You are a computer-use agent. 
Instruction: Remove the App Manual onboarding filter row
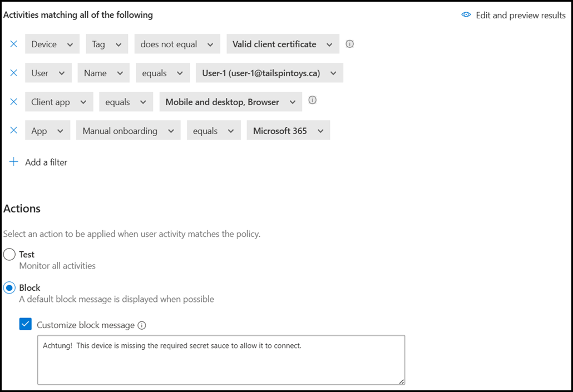(x=13, y=130)
